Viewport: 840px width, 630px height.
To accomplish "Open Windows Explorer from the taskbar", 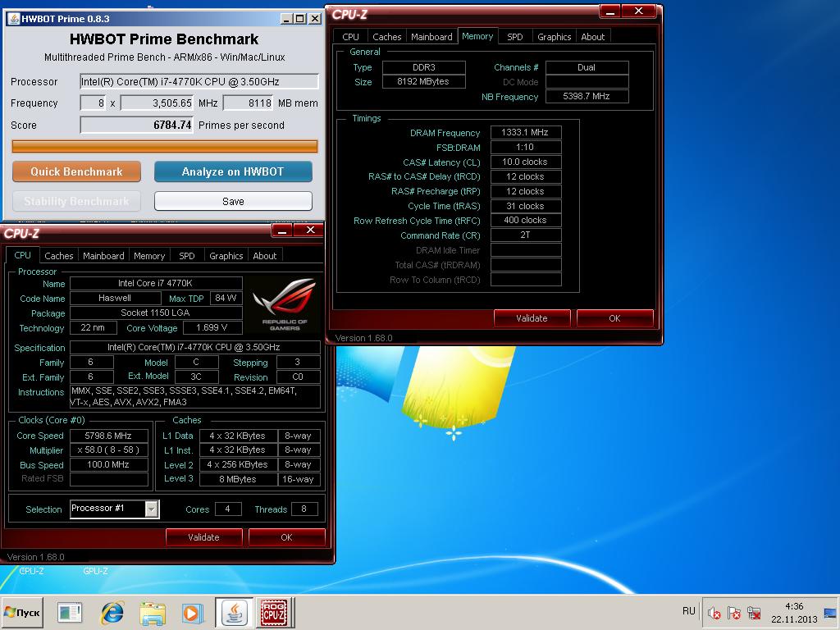I will [152, 613].
